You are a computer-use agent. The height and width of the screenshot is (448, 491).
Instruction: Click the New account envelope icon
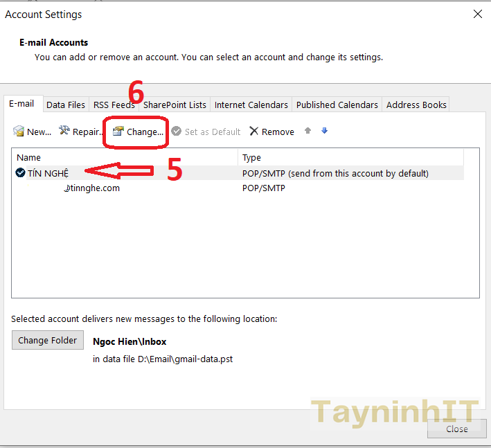[x=19, y=132]
